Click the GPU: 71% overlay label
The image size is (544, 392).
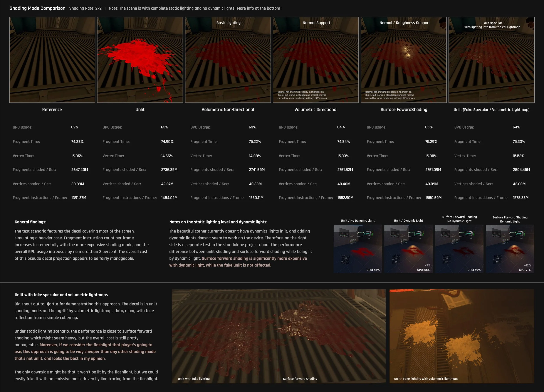point(525,270)
